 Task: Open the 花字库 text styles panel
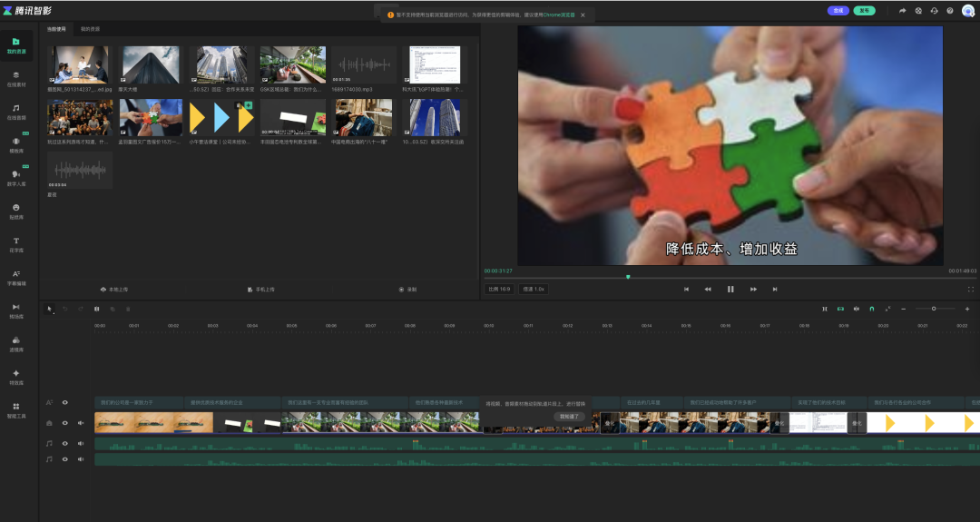16,242
